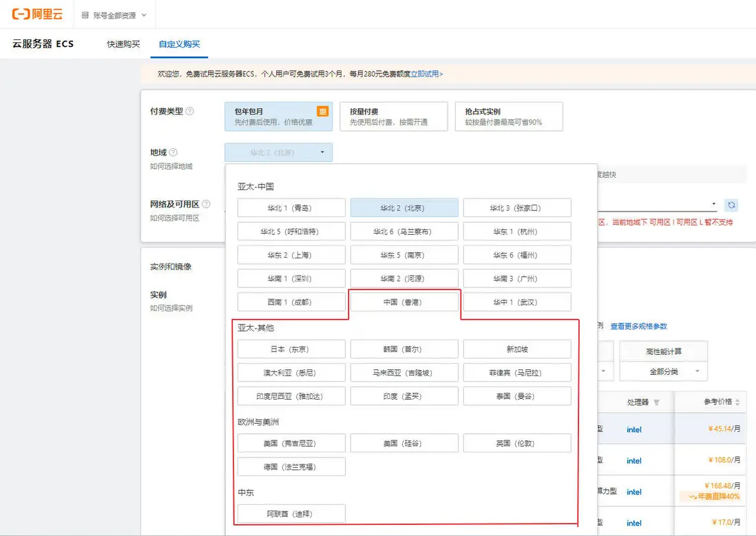The image size is (756, 536).
Task: Choose region 阿联酋 (迪拜)
Action: click(x=291, y=514)
